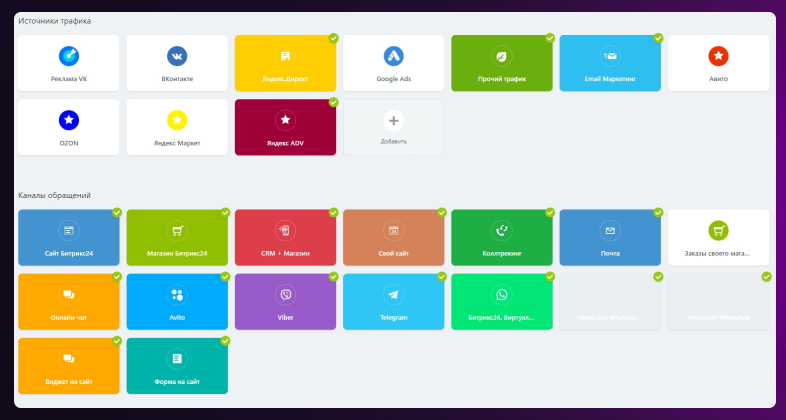Toggle the checkmark on Коллтрекинг tile
The width and height of the screenshot is (786, 420).
click(x=550, y=213)
